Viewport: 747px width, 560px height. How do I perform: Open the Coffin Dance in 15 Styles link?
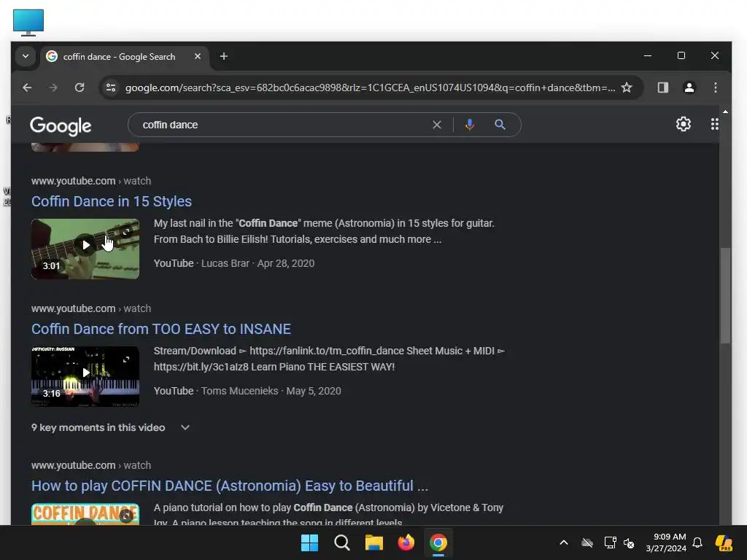tap(112, 201)
